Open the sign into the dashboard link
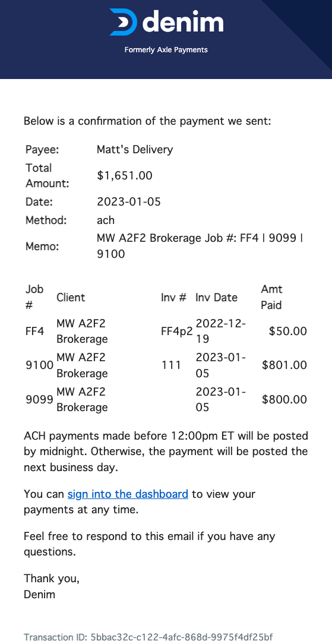The height and width of the screenshot is (644, 332). (x=128, y=494)
